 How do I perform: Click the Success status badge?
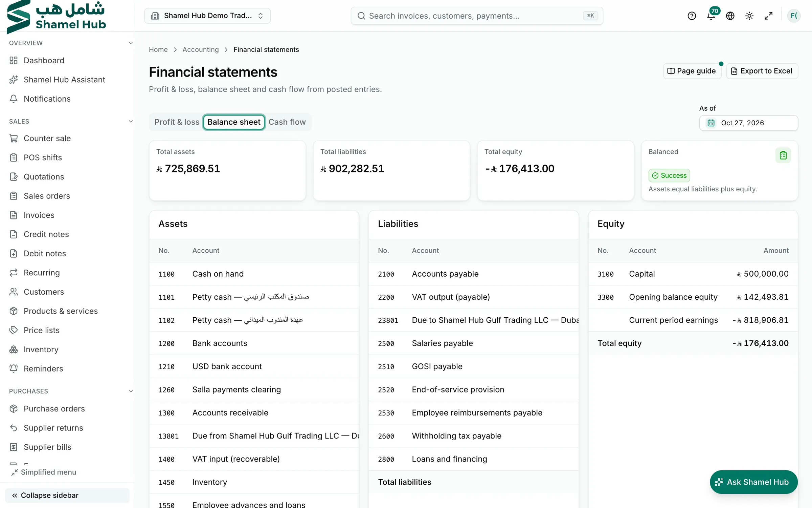(669, 175)
